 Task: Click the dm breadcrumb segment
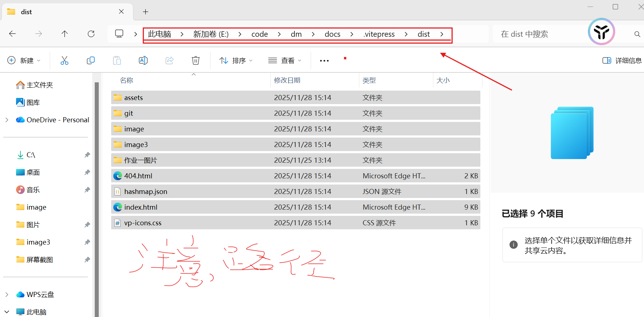coord(296,34)
